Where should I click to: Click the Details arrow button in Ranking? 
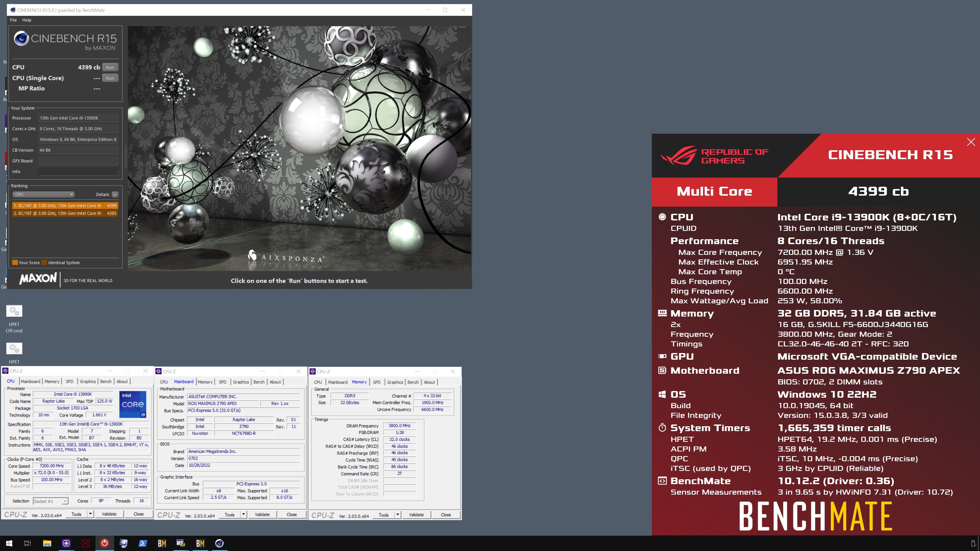pos(115,194)
